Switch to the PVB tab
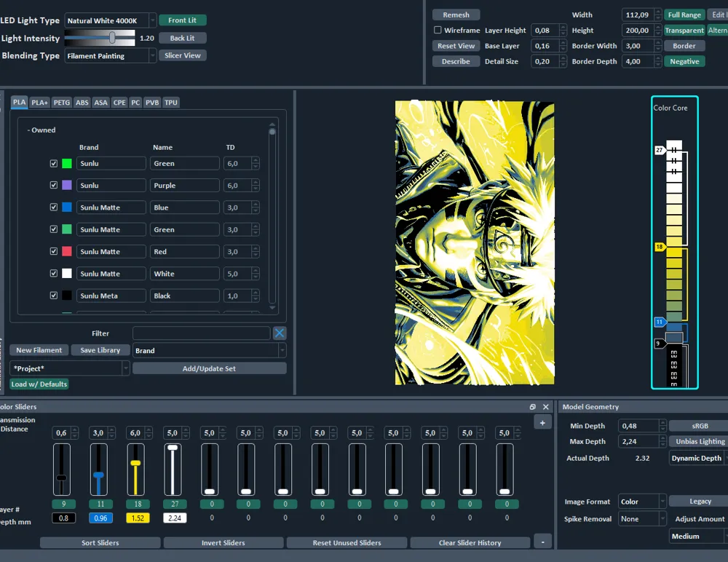 pos(152,103)
